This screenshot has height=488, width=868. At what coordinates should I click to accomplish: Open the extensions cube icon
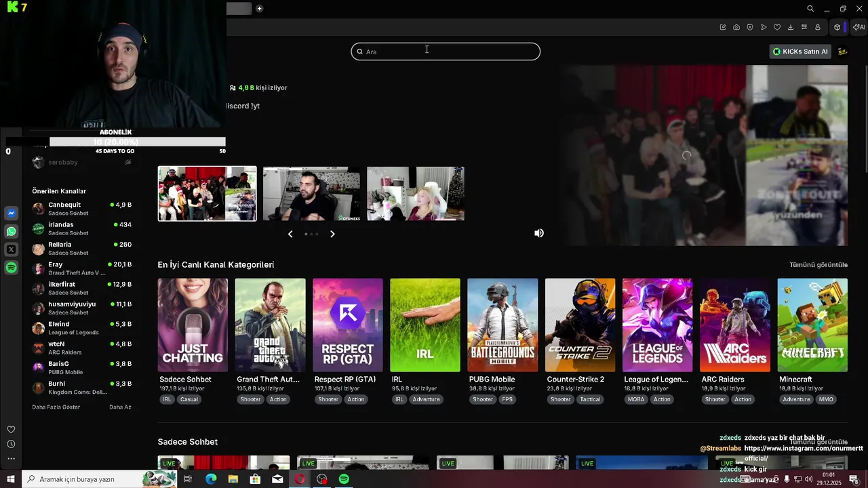tap(837, 27)
